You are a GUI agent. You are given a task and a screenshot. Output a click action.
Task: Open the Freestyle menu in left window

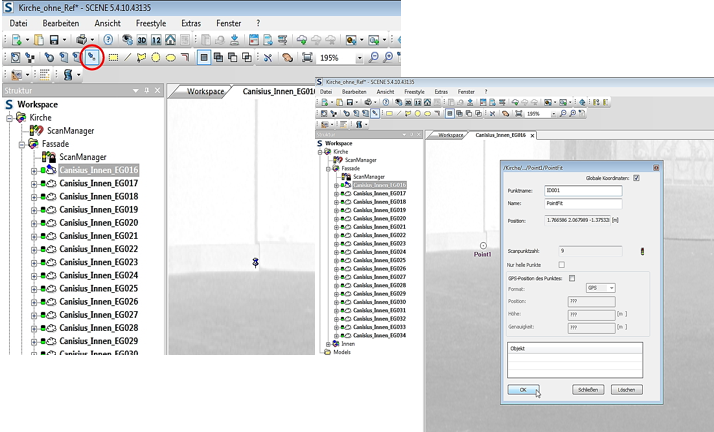(151, 23)
